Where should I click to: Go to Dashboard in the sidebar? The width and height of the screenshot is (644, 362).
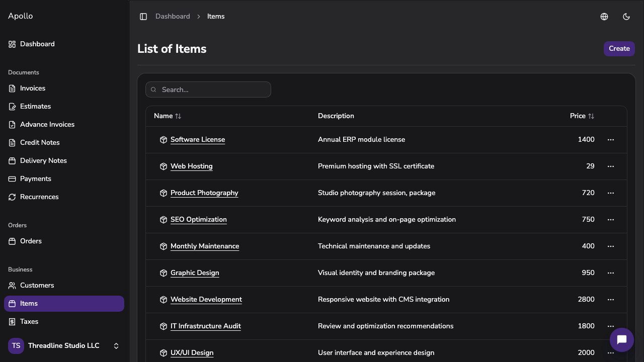click(64, 44)
